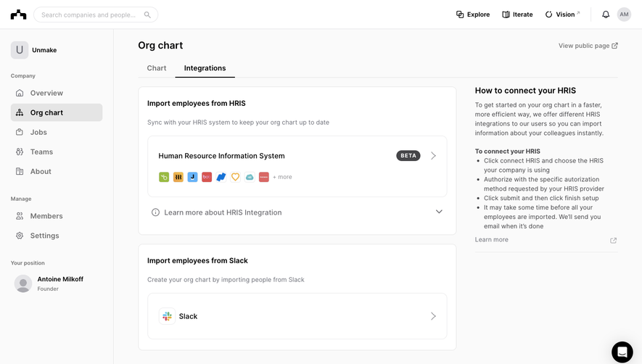Viewport: 642px width, 364px height.
Task: Click the Unmake company name
Action: [x=44, y=50]
